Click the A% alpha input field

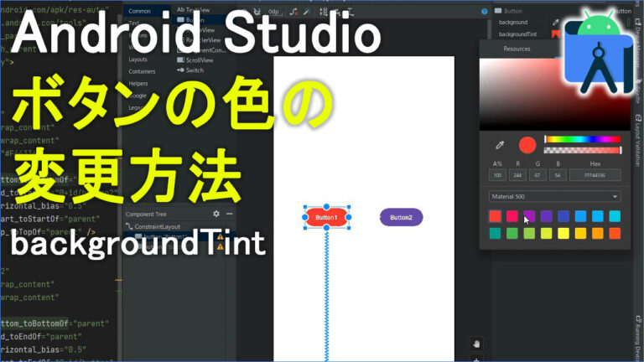(497, 175)
